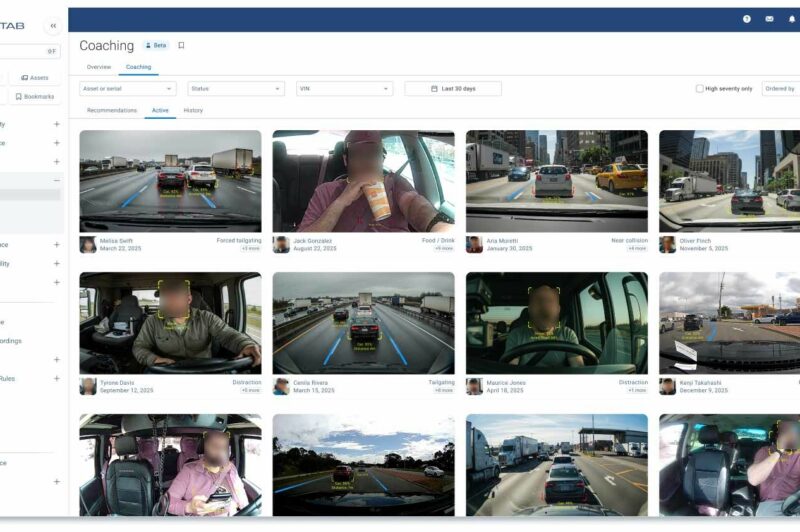This screenshot has width=800, height=532.
Task: Open the thumbnail of queued cars beside parked trucks
Action: pyautogui.click(x=557, y=465)
